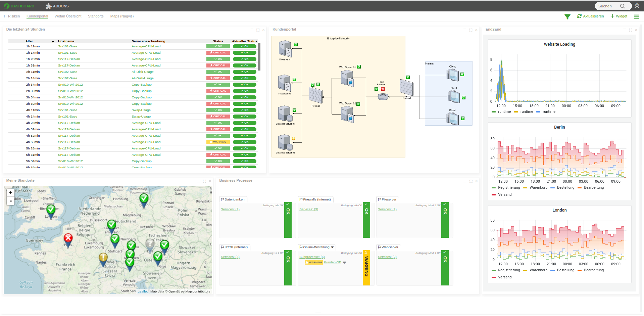Click the Load Balancer icon in the network diagram
The width and height of the screenshot is (644, 316).
[x=383, y=97]
